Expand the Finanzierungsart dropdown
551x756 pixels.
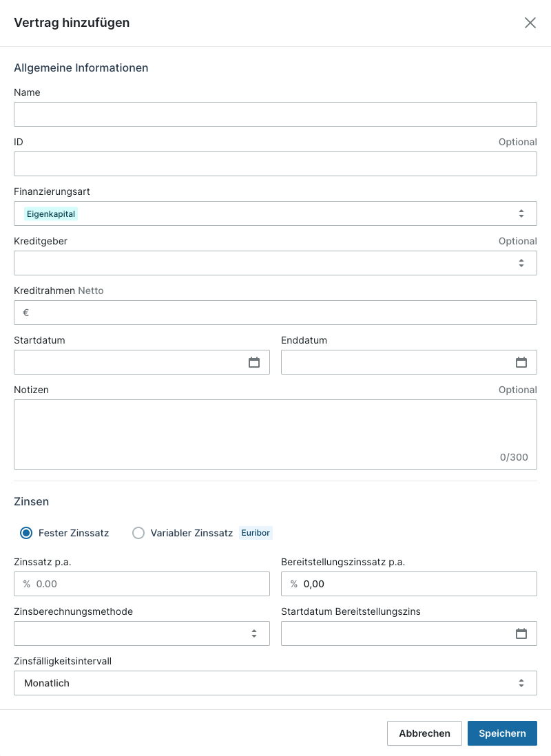(275, 213)
